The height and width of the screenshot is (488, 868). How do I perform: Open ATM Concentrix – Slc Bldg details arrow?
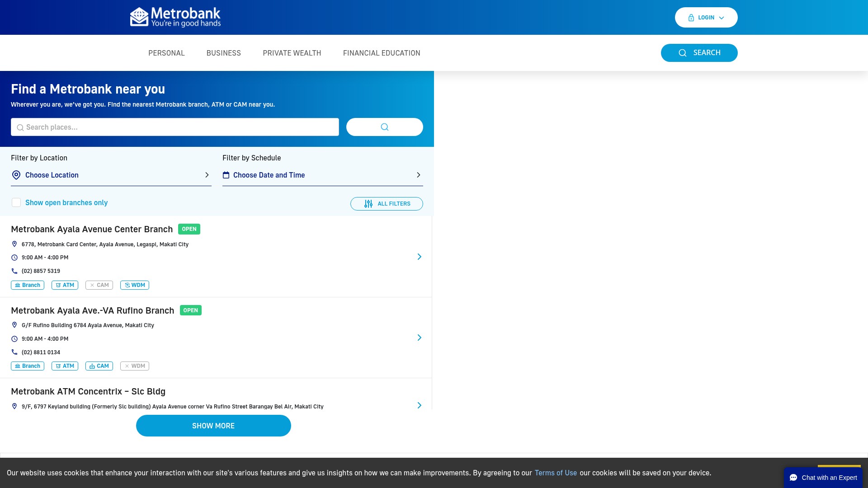pos(420,405)
